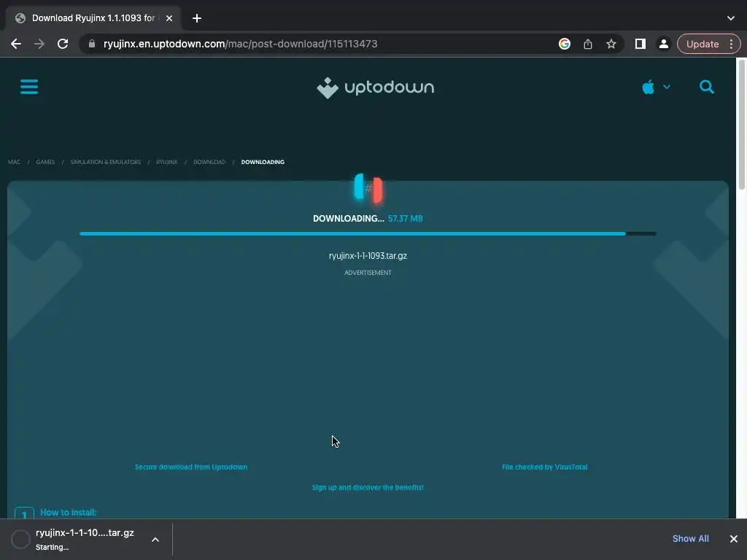747x560 pixels.
Task: Select the Download Ryujinx 1.1.1093 tab
Action: [93, 18]
